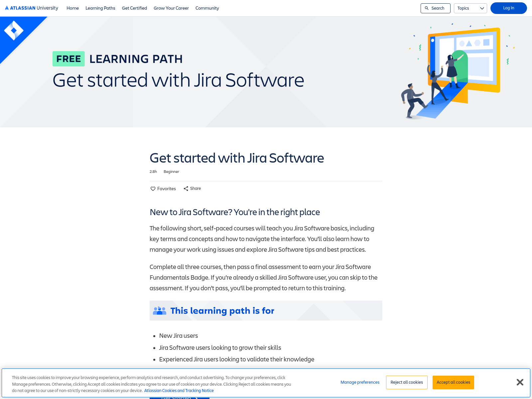Accept all cookies

tap(453, 382)
